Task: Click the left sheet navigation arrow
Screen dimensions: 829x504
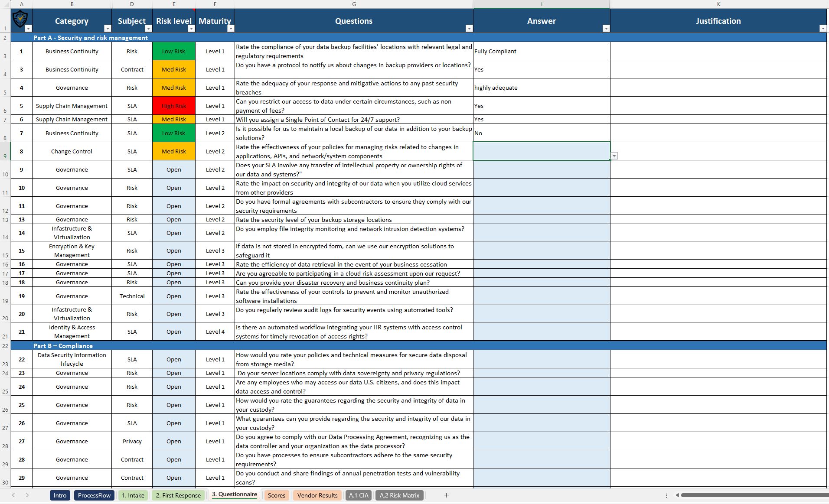Action: click(13, 495)
